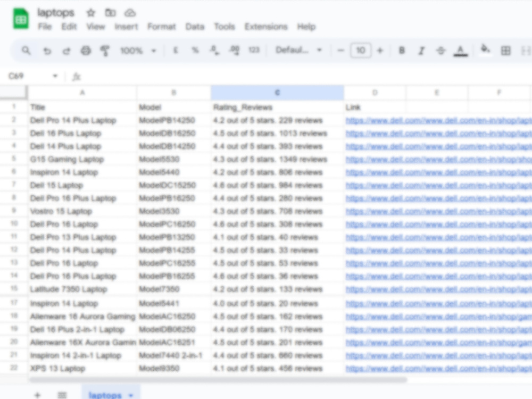Select column D header
The image size is (532, 399).
pyautogui.click(x=375, y=93)
